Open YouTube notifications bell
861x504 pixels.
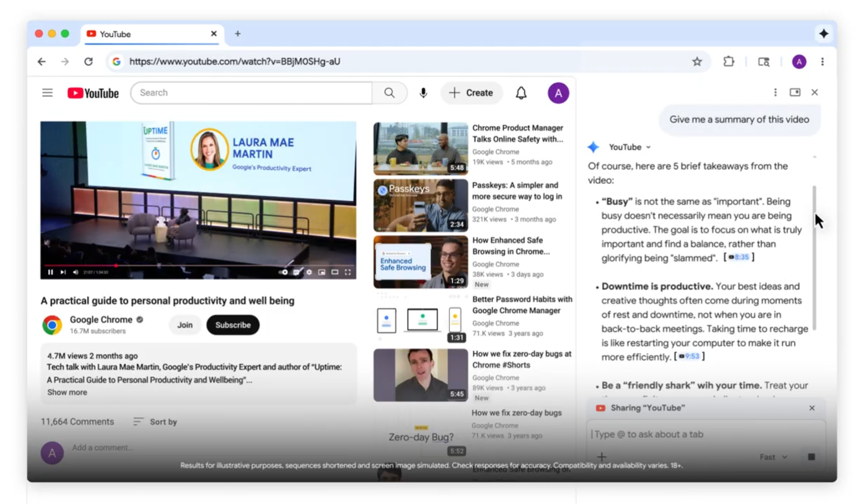[521, 93]
